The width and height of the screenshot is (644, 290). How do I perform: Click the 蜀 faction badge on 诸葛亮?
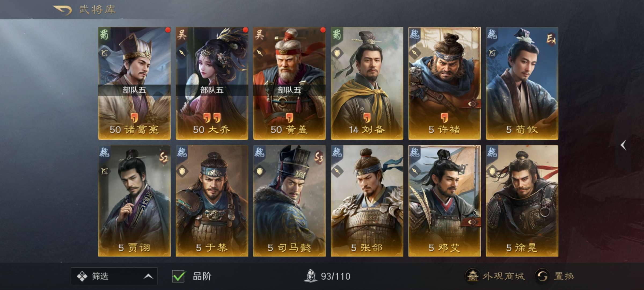click(104, 34)
